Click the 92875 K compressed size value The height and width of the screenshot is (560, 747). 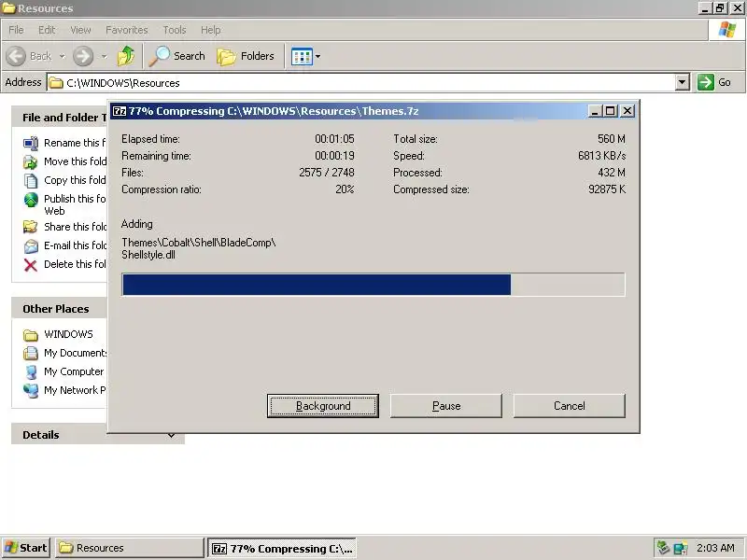coord(606,189)
